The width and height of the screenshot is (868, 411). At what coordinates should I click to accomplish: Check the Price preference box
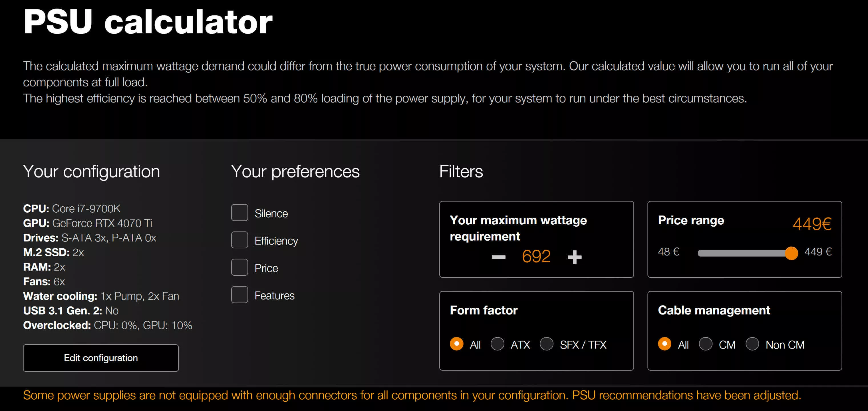tap(239, 267)
